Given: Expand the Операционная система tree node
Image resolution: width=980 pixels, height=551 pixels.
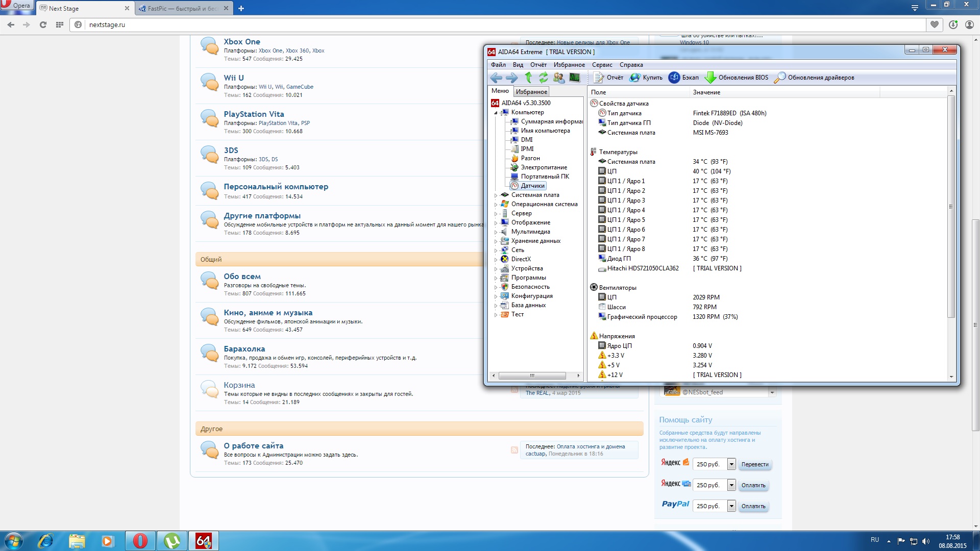Looking at the screenshot, I should click(x=496, y=205).
